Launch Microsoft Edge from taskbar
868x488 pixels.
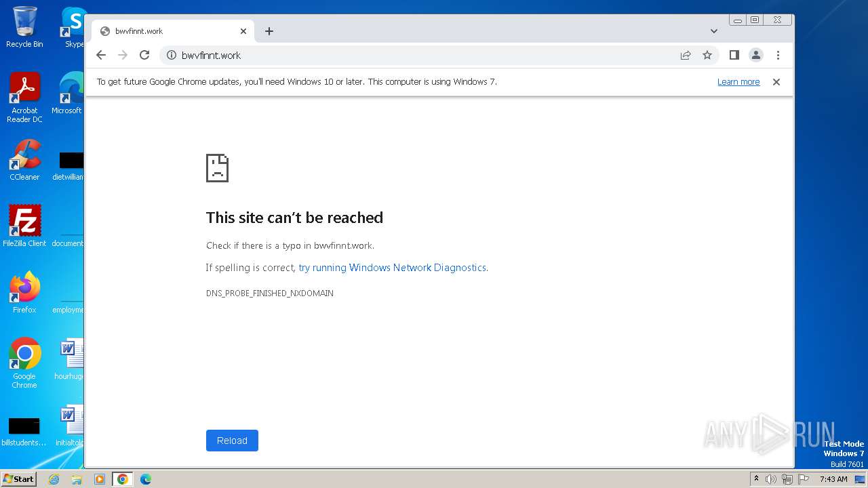(x=146, y=479)
